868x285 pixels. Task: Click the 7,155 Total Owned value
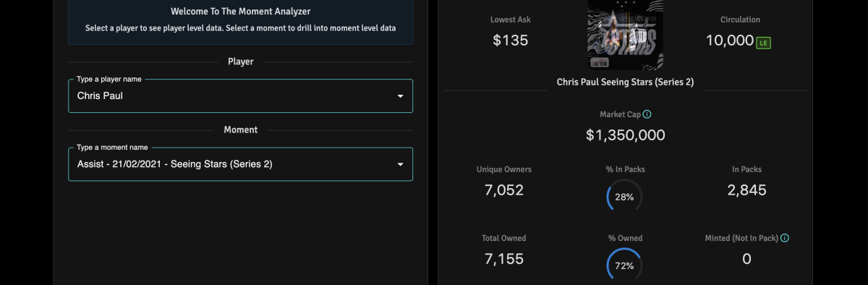click(503, 259)
